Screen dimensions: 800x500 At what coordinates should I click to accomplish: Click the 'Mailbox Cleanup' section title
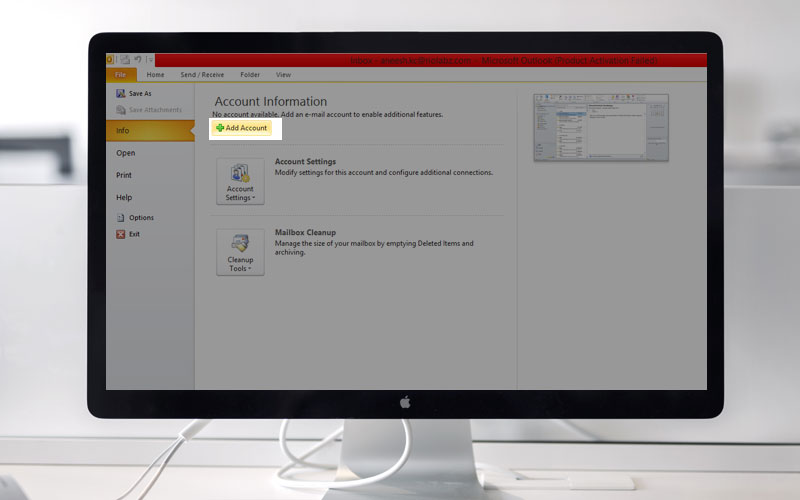[x=306, y=232]
